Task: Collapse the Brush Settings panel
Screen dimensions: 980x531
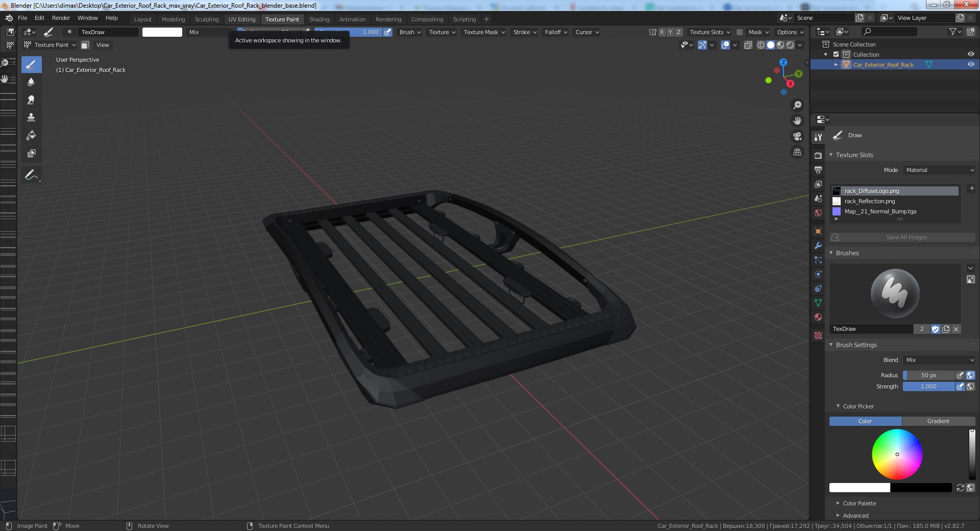Action: coord(856,345)
